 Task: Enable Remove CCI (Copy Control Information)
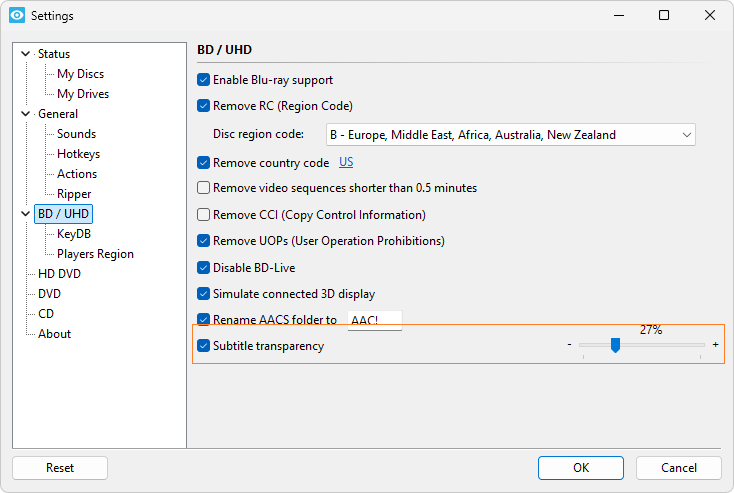(203, 214)
